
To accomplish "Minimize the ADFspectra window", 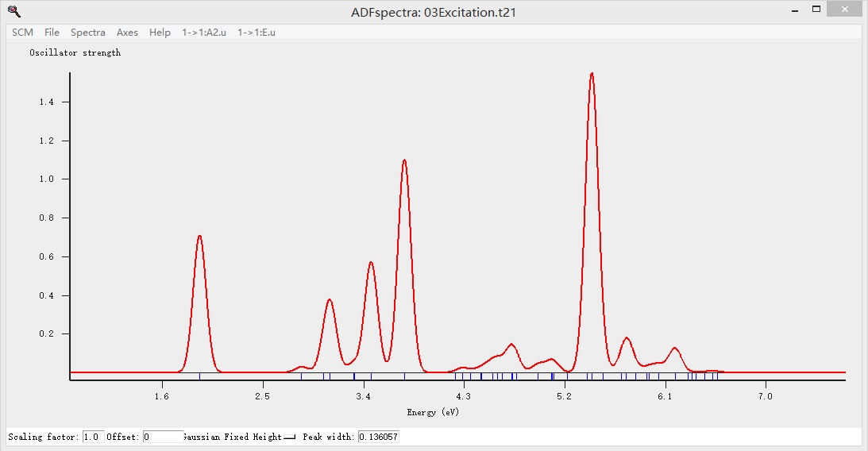I will [x=795, y=10].
